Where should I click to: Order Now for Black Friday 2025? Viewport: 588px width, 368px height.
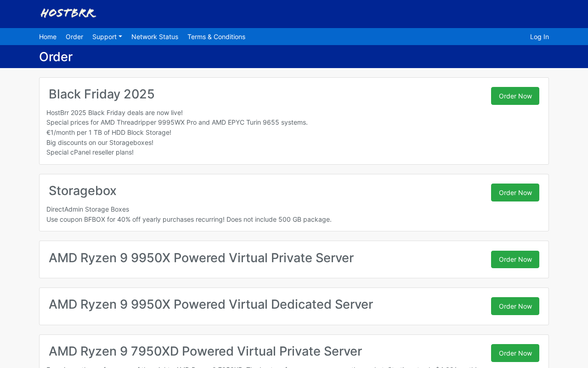point(515,96)
